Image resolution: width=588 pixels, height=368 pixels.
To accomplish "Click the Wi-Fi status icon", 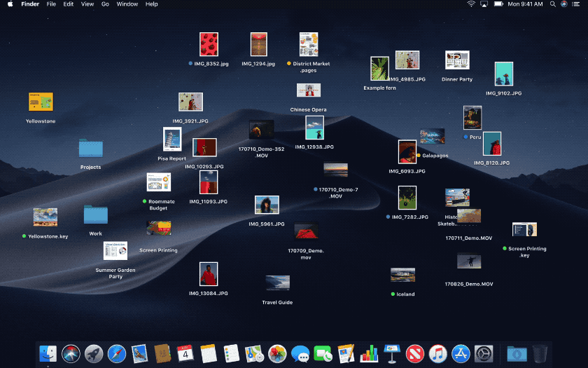I will point(471,4).
